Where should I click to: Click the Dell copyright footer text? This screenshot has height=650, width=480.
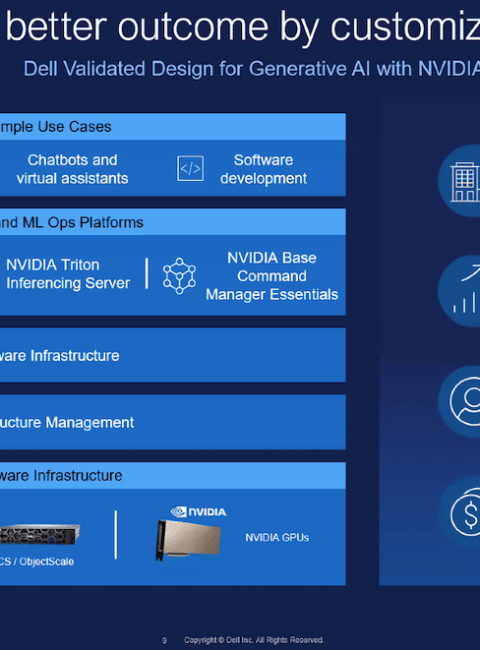point(254,640)
